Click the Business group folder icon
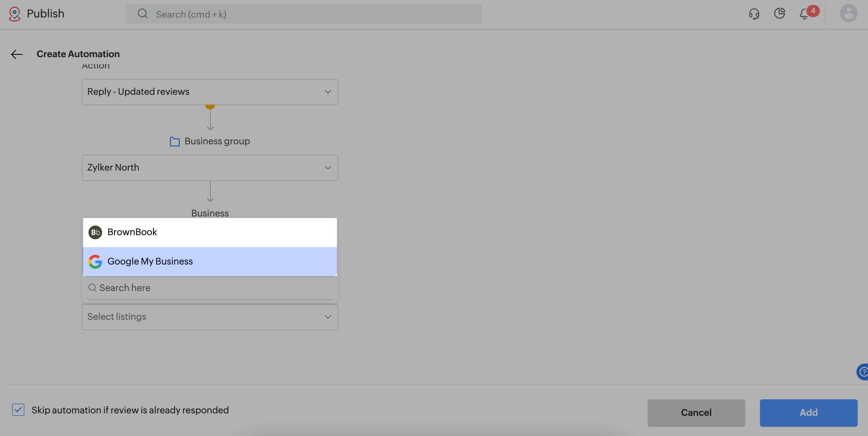868x436 pixels. coord(174,141)
